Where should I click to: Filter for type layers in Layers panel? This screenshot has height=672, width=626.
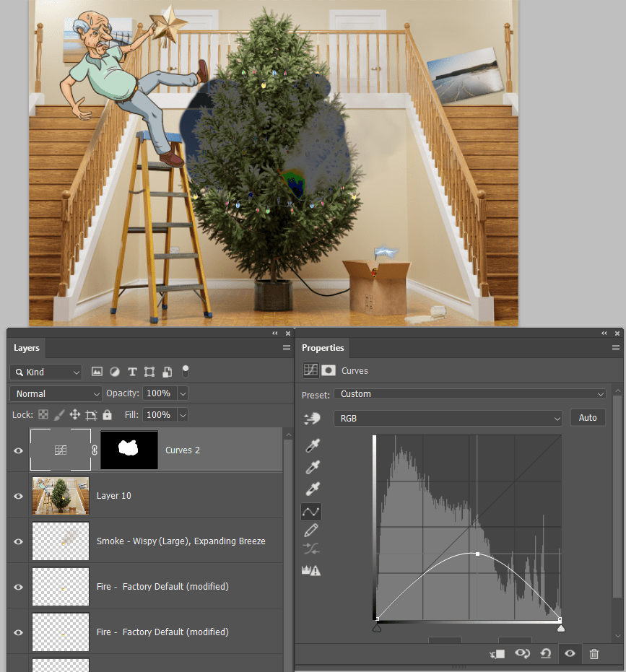132,371
